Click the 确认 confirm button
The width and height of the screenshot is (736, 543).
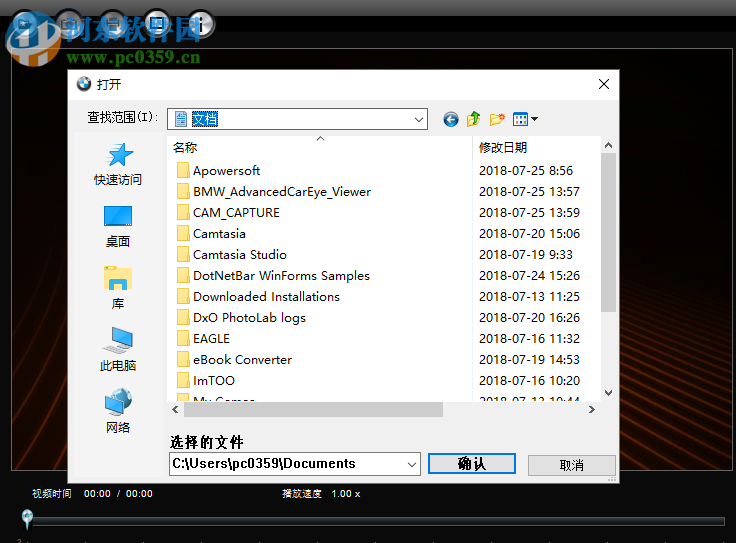point(472,464)
